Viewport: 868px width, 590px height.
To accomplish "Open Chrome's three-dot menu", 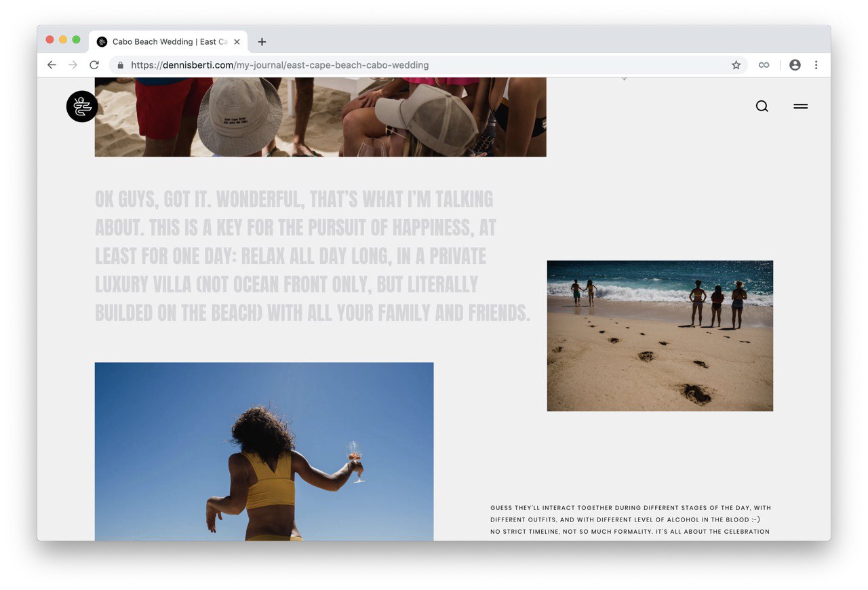I will click(816, 65).
